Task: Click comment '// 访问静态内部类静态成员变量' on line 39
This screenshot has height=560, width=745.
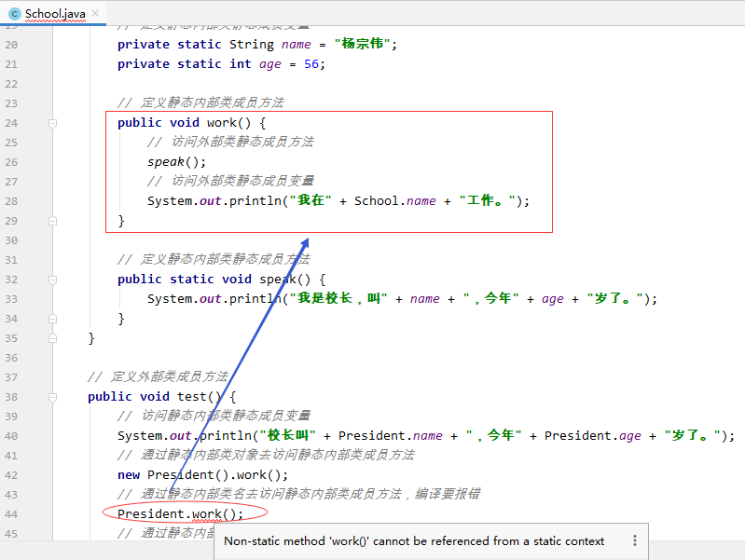Action: click(x=214, y=417)
